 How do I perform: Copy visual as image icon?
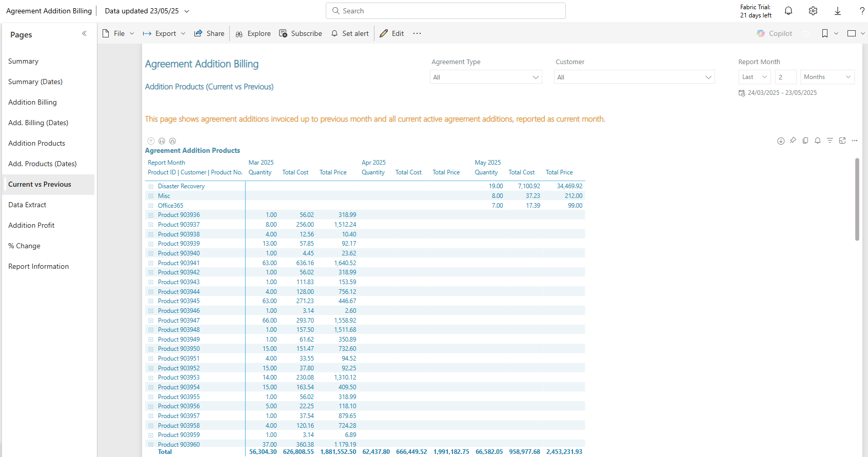click(805, 141)
